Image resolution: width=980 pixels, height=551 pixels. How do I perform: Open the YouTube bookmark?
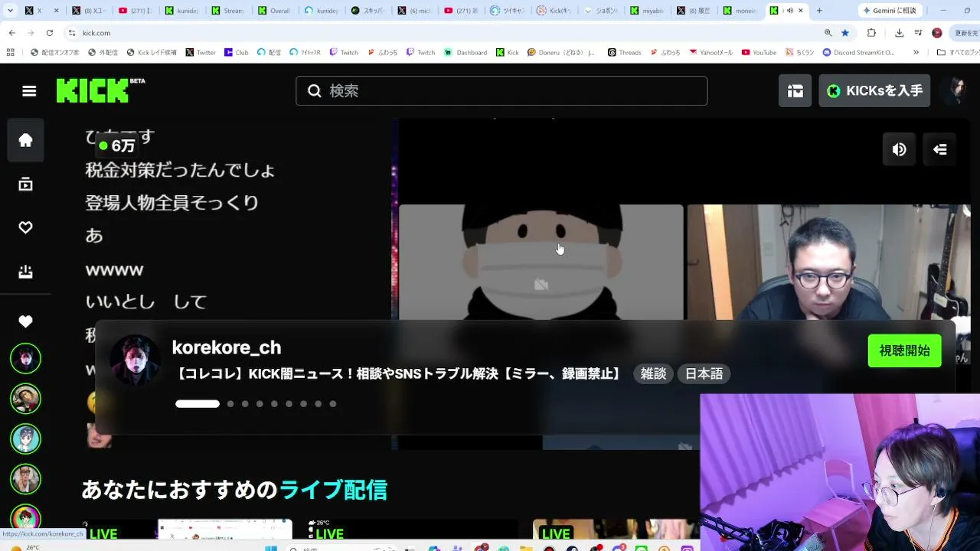[x=758, y=53]
